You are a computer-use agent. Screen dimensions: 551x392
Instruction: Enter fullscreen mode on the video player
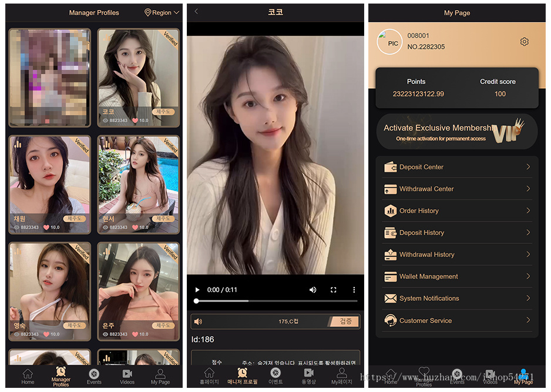click(x=334, y=290)
